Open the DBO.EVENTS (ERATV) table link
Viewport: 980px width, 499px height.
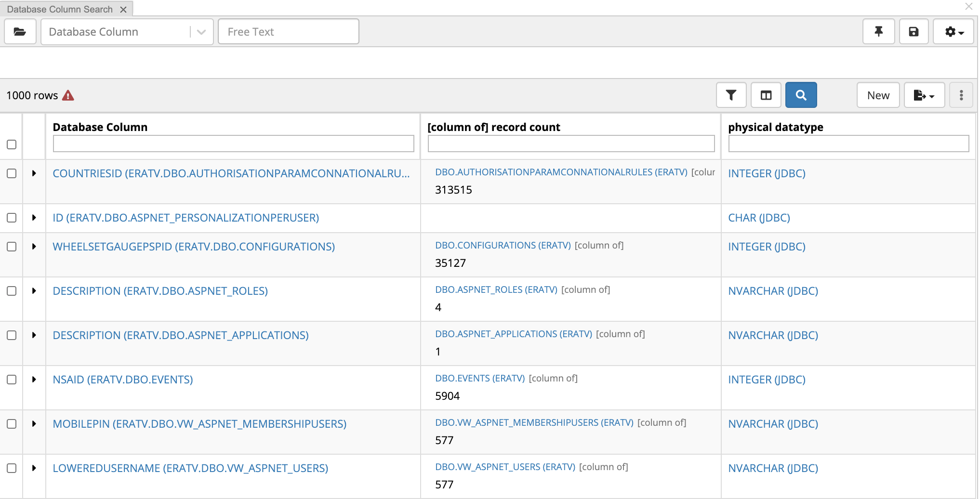[480, 378]
